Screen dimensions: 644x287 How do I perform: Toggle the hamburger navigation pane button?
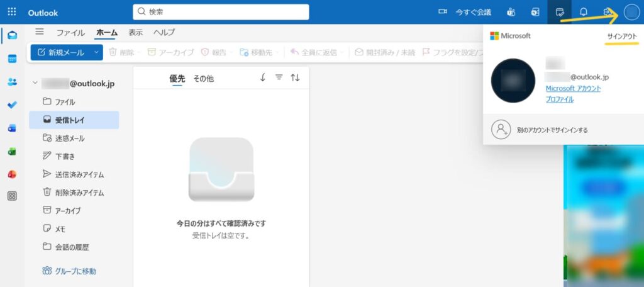(x=40, y=31)
